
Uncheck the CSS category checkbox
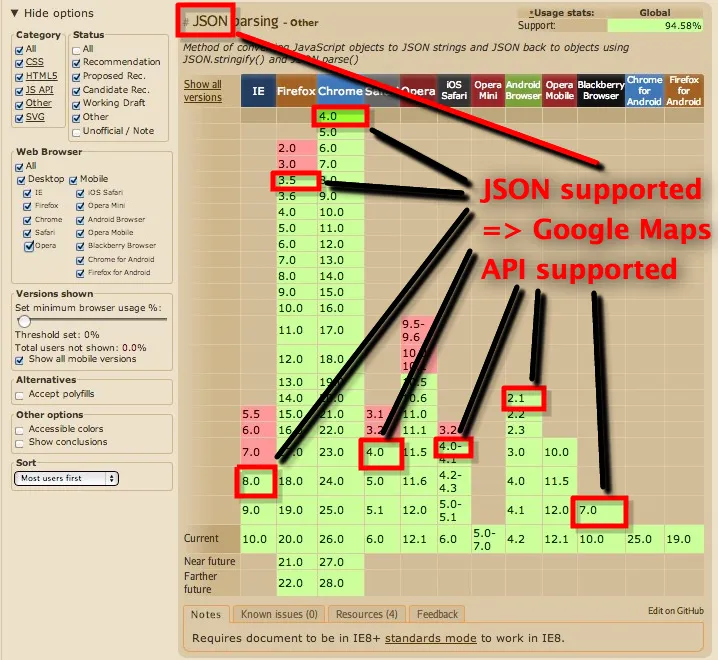19,63
